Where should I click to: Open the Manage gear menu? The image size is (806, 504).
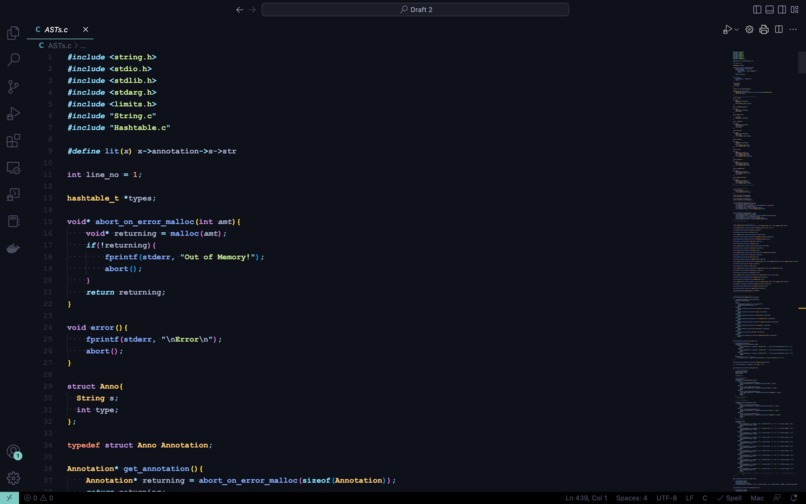coord(13,478)
